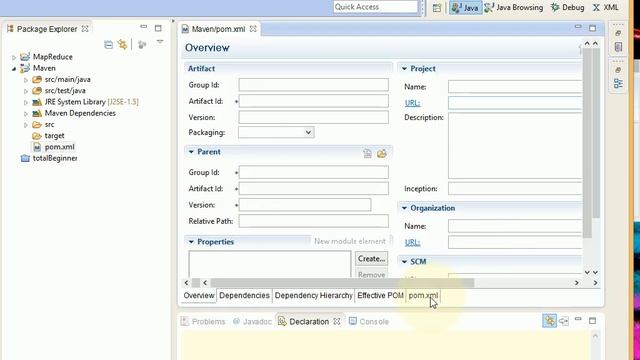
Task: Click Parent Relative Path field
Action: coord(313,221)
